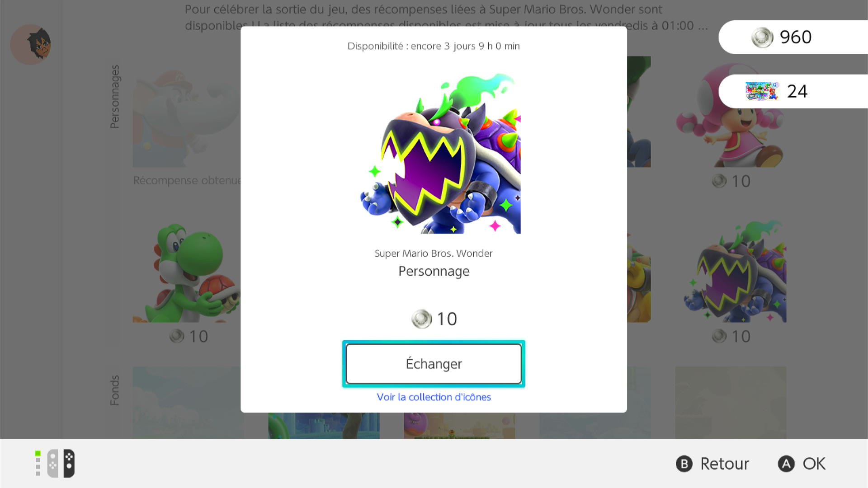Click the coin icon under Toadette

point(719,181)
